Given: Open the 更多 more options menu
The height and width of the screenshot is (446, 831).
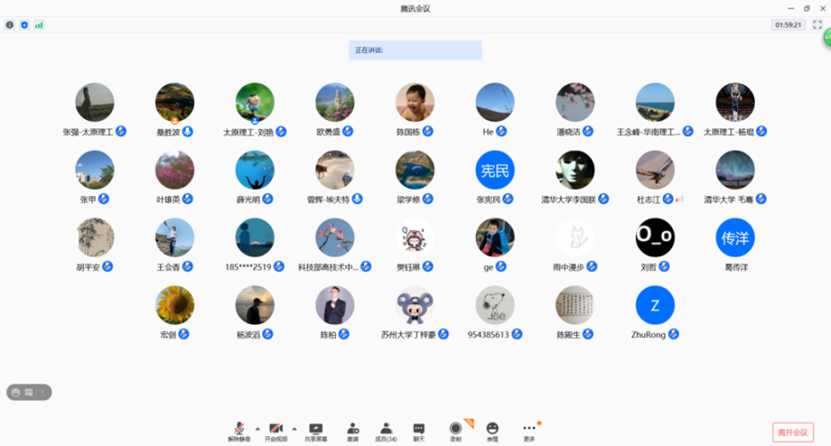Looking at the screenshot, I should (x=529, y=430).
